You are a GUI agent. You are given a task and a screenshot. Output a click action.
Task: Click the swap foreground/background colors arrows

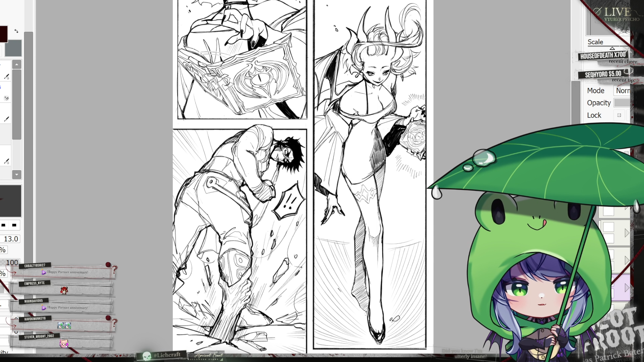click(16, 31)
